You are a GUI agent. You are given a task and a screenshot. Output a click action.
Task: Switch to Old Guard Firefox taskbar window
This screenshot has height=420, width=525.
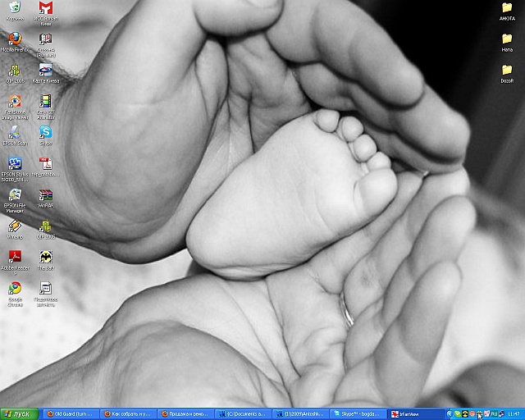72,414
